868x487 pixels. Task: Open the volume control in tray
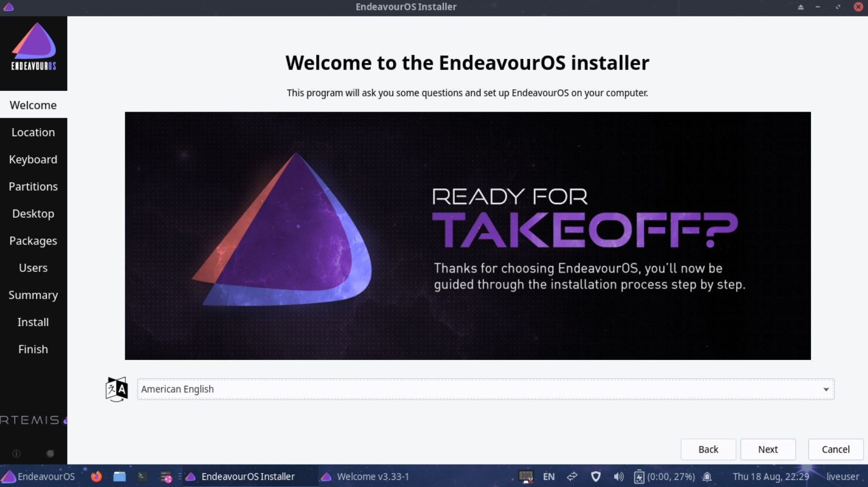click(x=618, y=477)
